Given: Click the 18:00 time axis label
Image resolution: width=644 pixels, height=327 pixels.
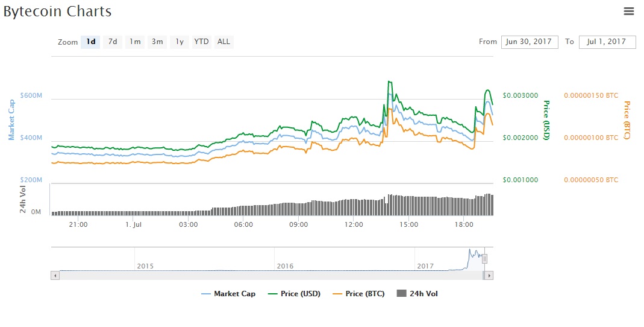Looking at the screenshot, I should [x=464, y=224].
